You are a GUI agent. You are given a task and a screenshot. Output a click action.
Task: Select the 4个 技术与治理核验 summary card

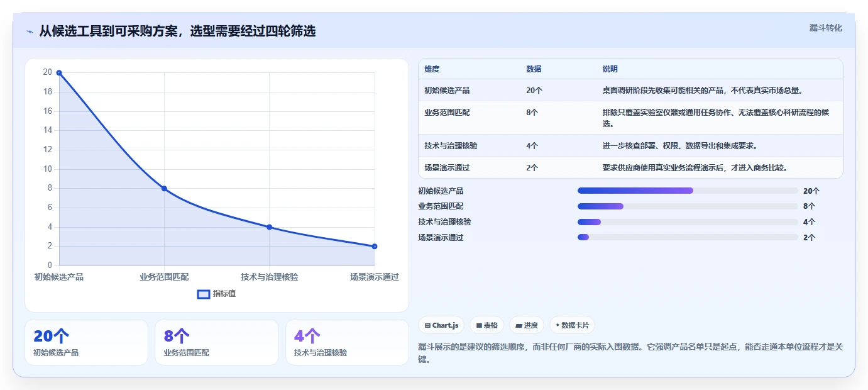(347, 342)
